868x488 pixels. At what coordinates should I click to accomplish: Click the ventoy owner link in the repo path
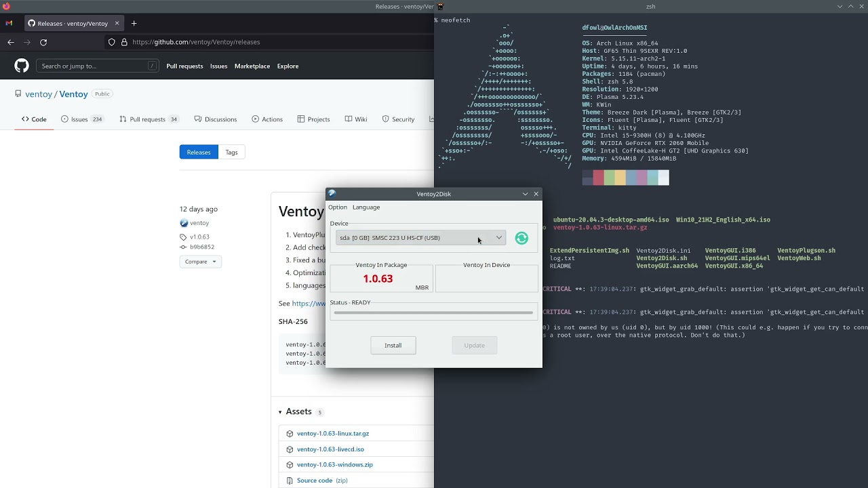(x=39, y=94)
